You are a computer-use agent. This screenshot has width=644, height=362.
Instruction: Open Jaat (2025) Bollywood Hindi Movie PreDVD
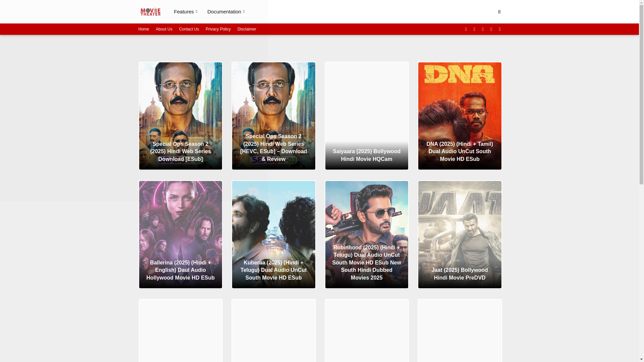(x=460, y=235)
